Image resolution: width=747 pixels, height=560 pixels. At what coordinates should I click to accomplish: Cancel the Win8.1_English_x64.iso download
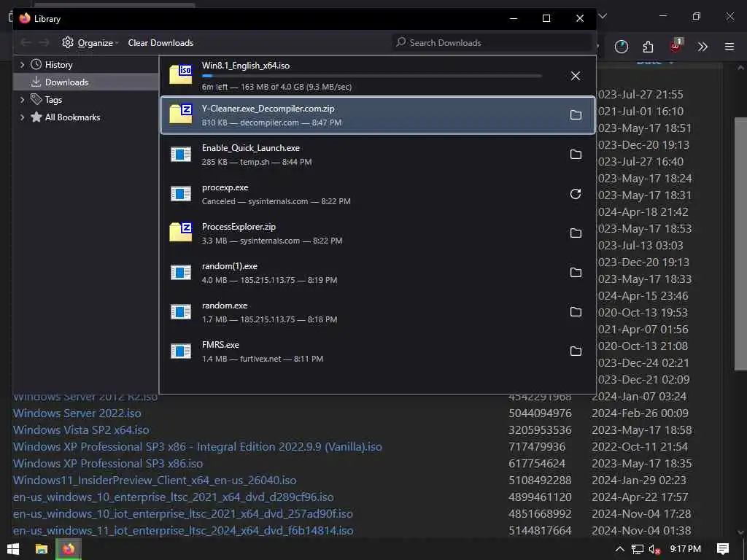(x=576, y=76)
